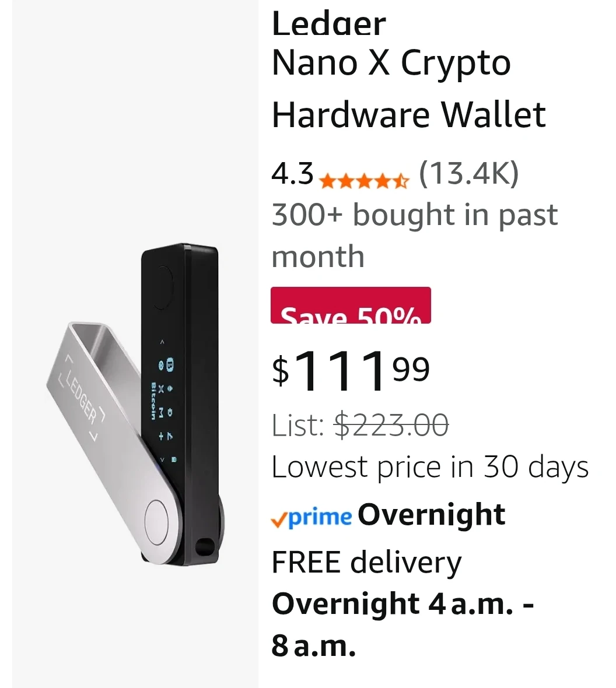
Task: Tap the Bitcoin label on the device screen
Action: tap(153, 401)
